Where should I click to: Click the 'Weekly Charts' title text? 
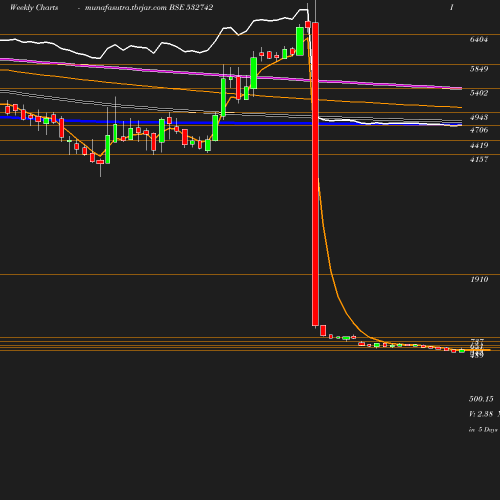[x=34, y=8]
